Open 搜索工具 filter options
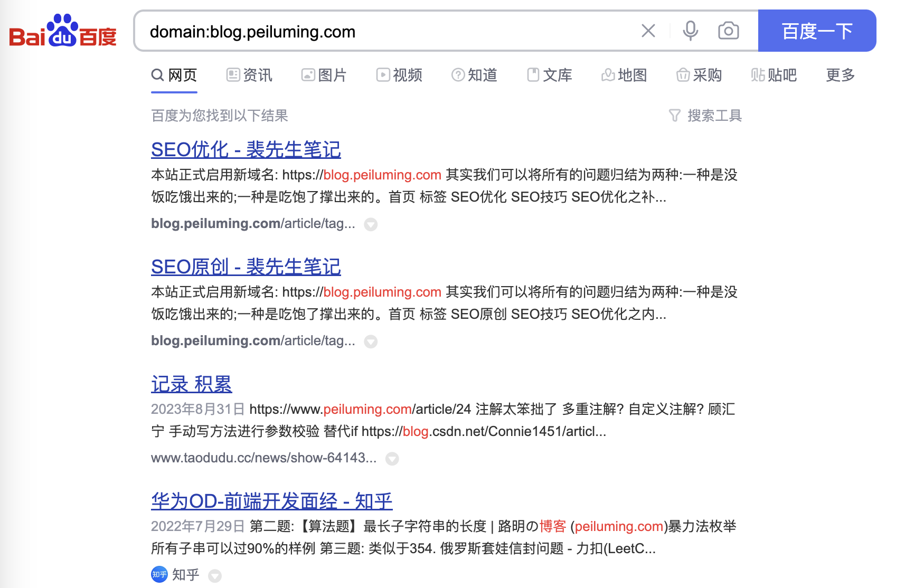Screen dimensions: 905x588 [x=705, y=116]
